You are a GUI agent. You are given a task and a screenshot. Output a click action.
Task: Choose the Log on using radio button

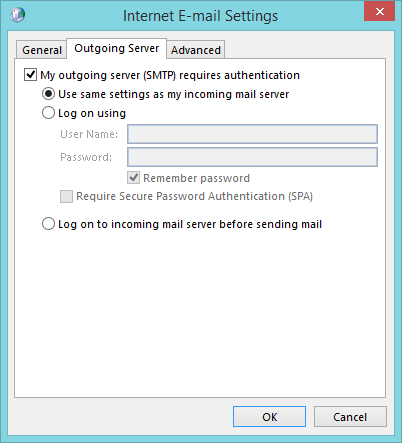click(48, 113)
